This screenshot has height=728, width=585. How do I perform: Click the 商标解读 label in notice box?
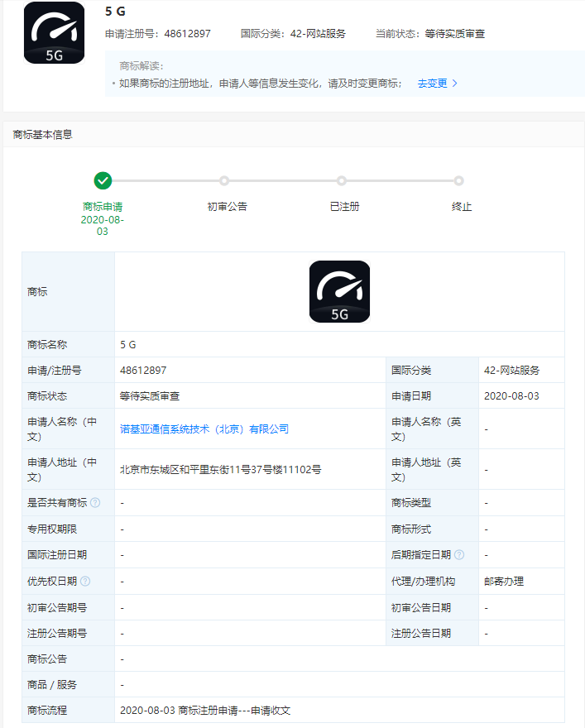point(141,65)
